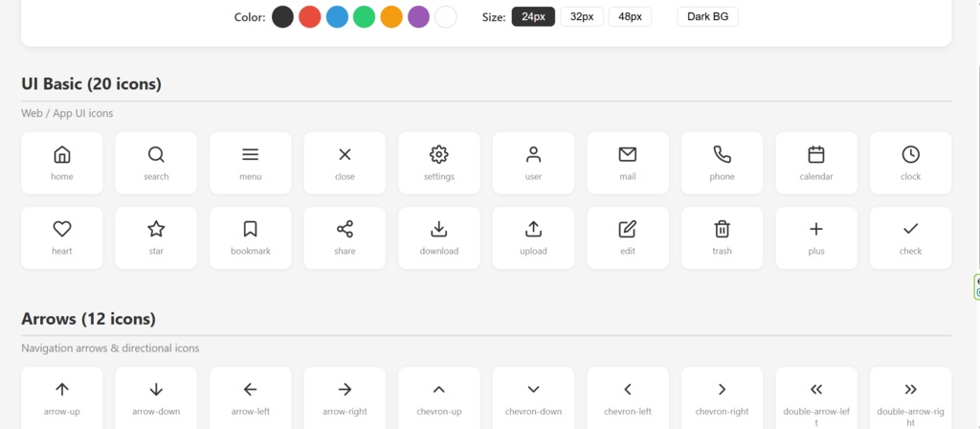Image resolution: width=980 pixels, height=429 pixels.
Task: Click the share icon
Action: (345, 229)
